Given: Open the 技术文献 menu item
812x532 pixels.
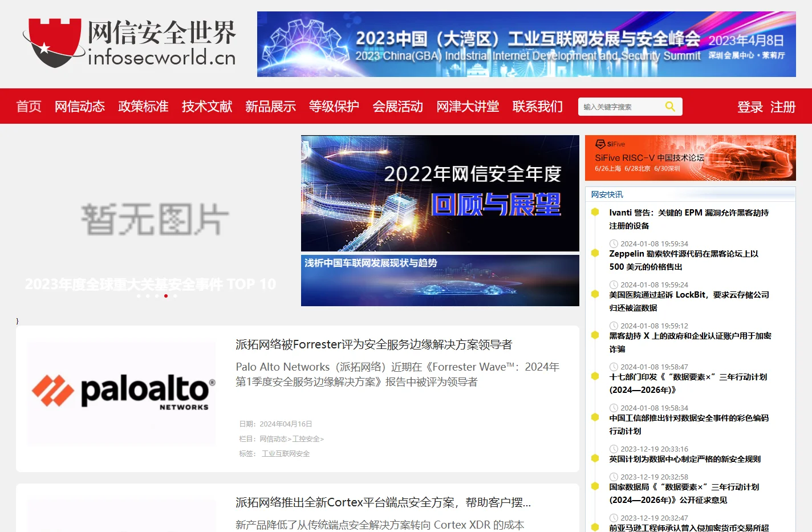Looking at the screenshot, I should [207, 107].
